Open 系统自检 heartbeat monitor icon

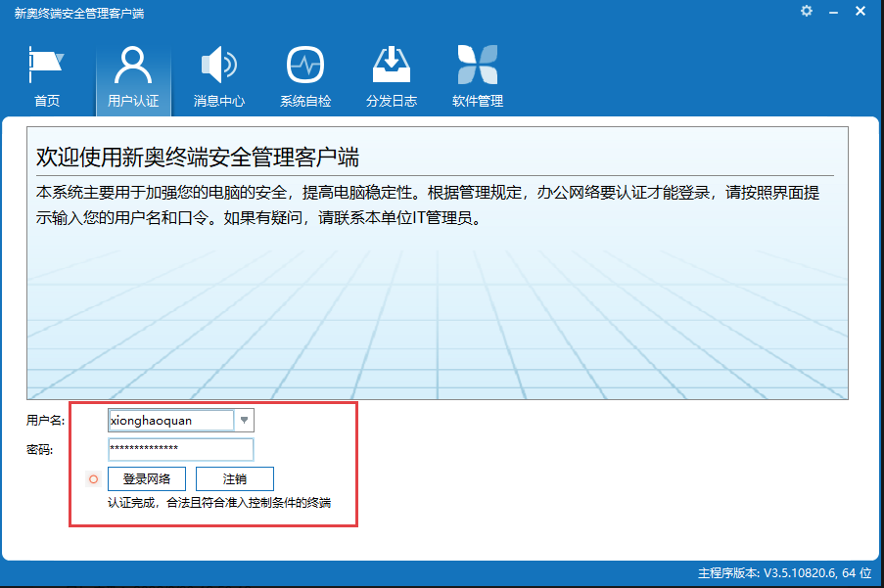click(305, 65)
